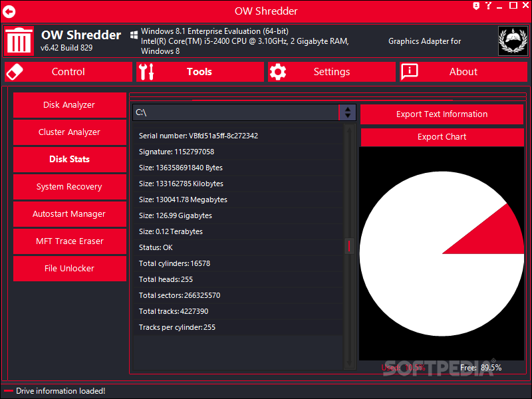Click the drive selector up/down arrows

click(x=347, y=112)
